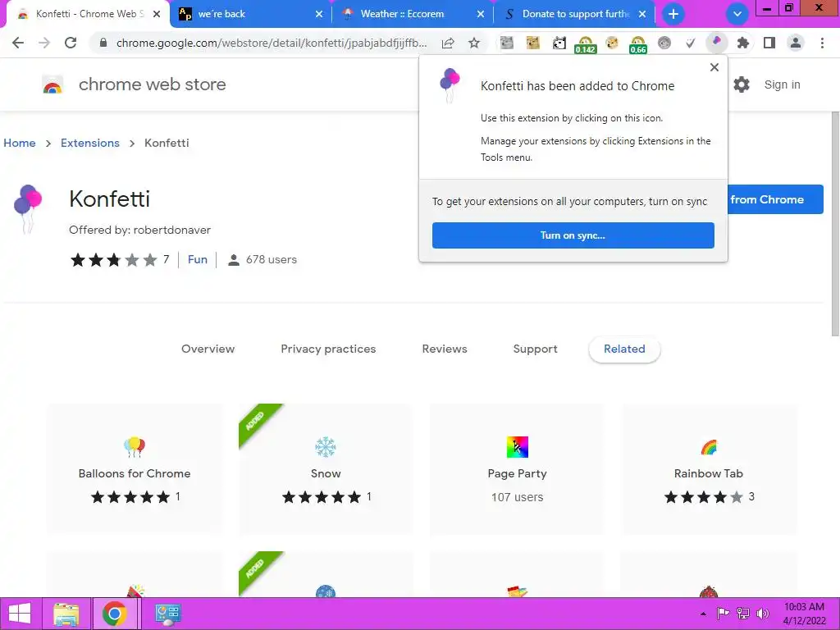Click the site lock icon
The image size is (840, 630).
[103, 43]
